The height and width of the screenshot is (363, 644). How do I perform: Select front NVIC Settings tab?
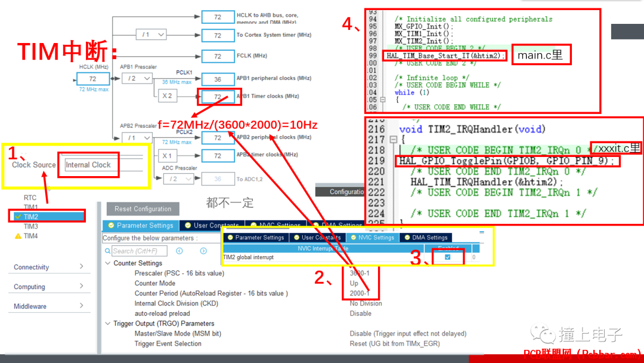point(372,237)
